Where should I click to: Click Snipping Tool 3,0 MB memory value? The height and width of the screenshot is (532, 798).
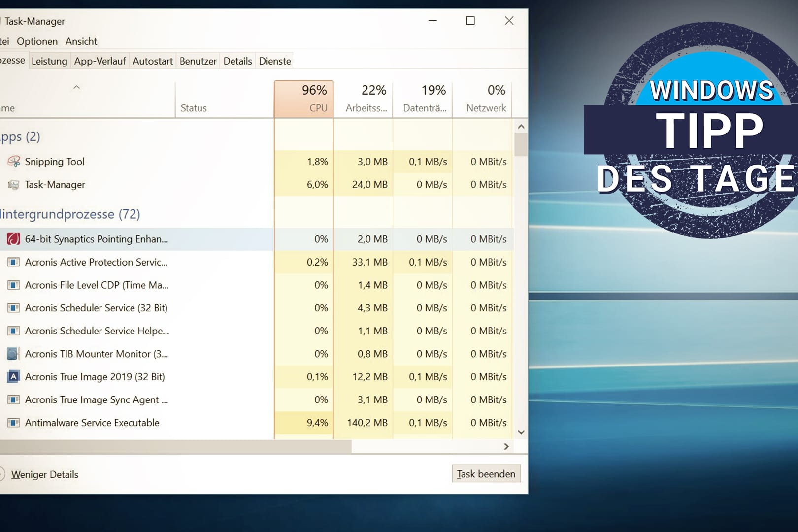tap(372, 162)
